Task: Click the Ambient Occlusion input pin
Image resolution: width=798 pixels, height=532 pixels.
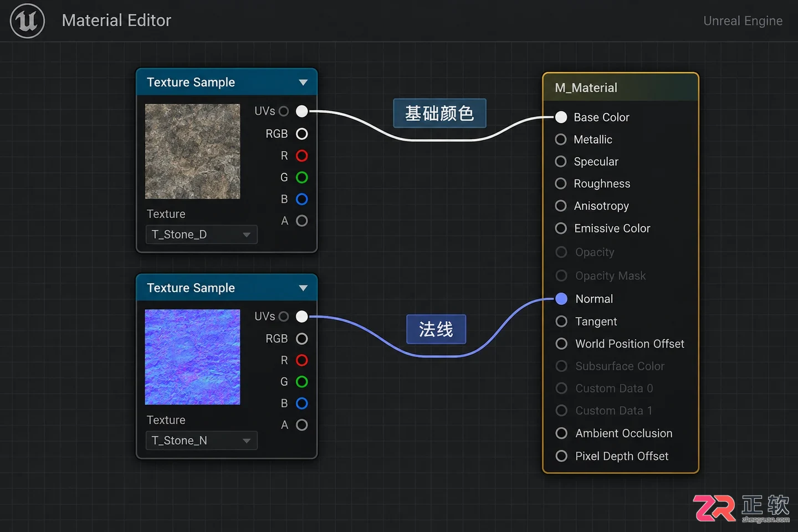Action: pos(561,433)
